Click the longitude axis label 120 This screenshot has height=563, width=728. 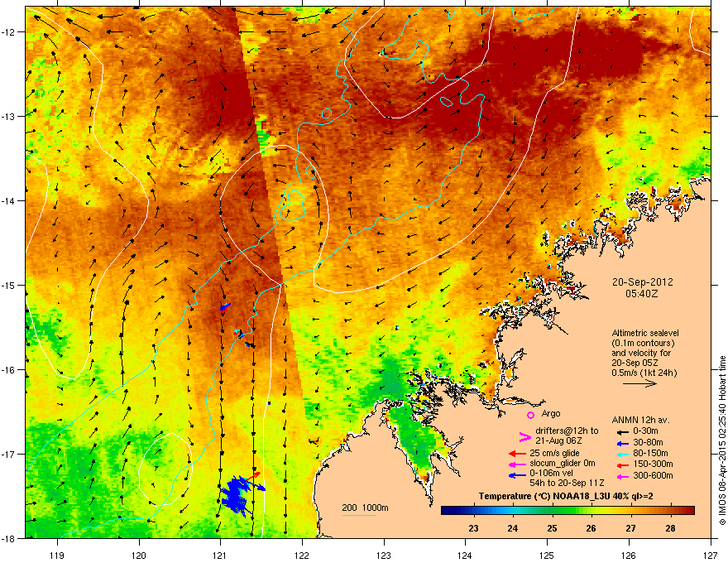click(139, 555)
